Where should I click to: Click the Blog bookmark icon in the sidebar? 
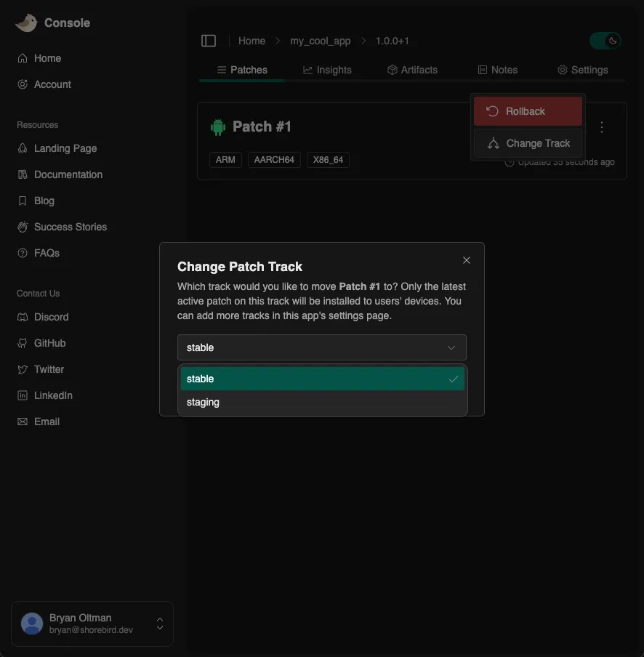22,201
